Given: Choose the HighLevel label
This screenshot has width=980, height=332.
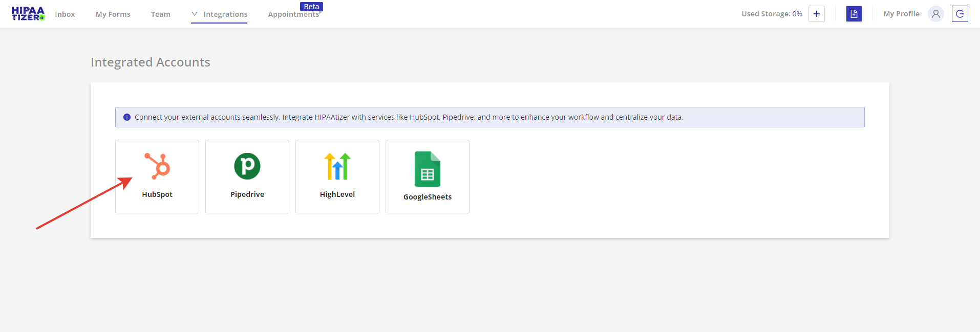Looking at the screenshot, I should click(337, 194).
